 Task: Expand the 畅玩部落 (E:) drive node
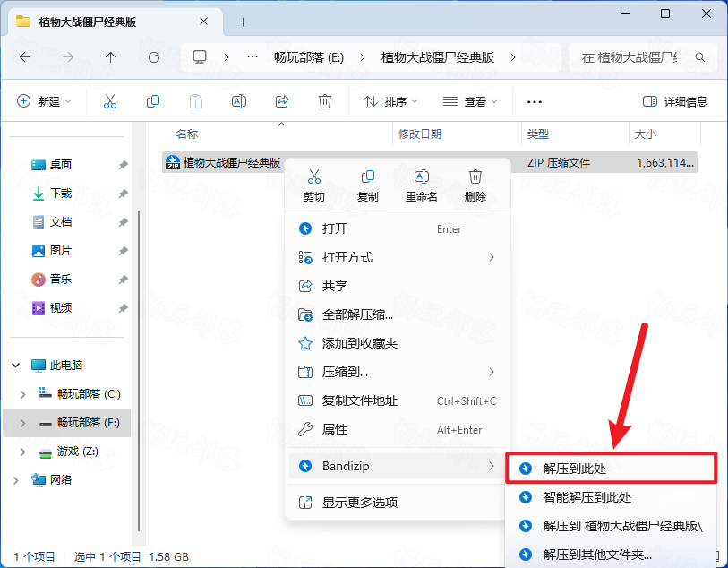pos(22,423)
